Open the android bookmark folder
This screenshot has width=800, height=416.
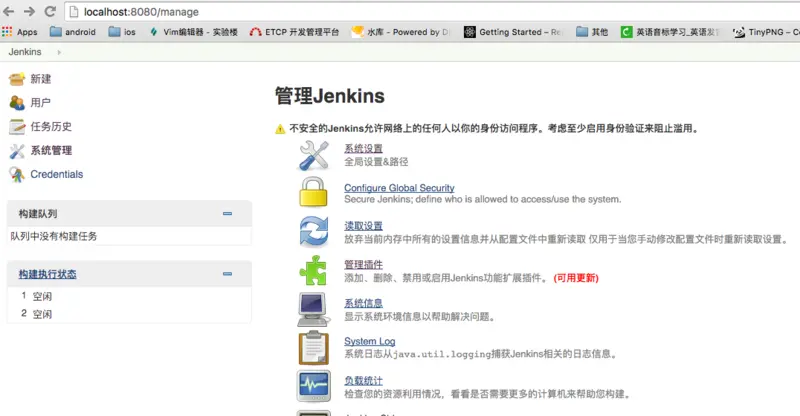pos(73,32)
